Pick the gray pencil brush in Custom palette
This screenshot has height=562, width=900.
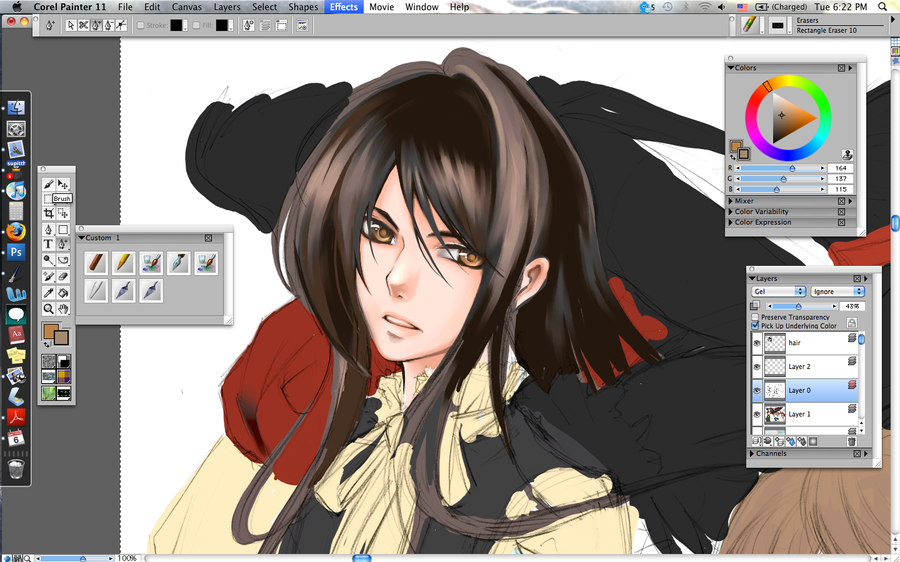click(x=96, y=290)
